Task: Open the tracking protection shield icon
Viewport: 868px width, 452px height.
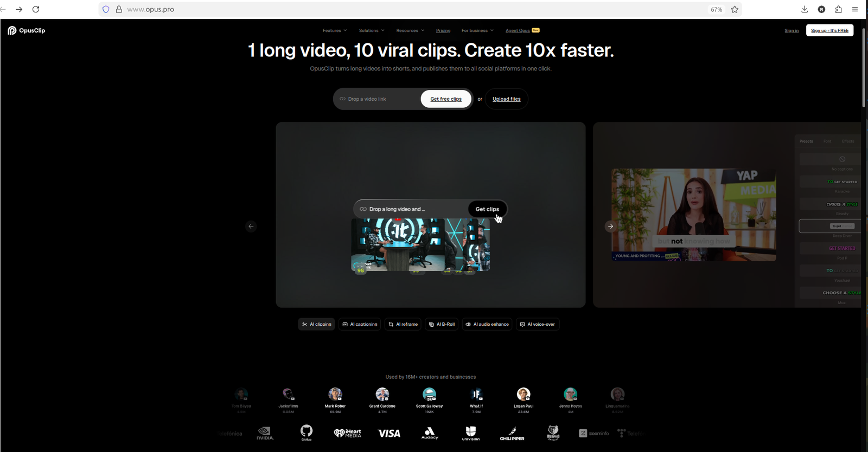Action: [106, 9]
